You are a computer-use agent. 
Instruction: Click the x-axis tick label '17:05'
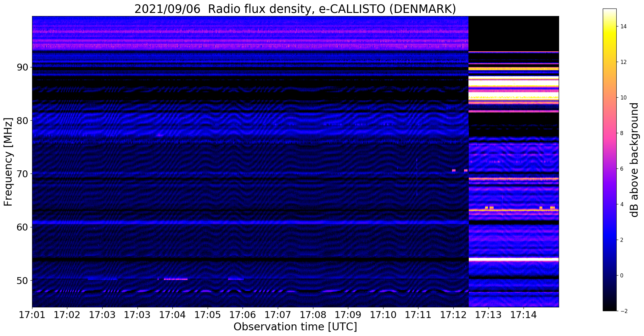(207, 315)
